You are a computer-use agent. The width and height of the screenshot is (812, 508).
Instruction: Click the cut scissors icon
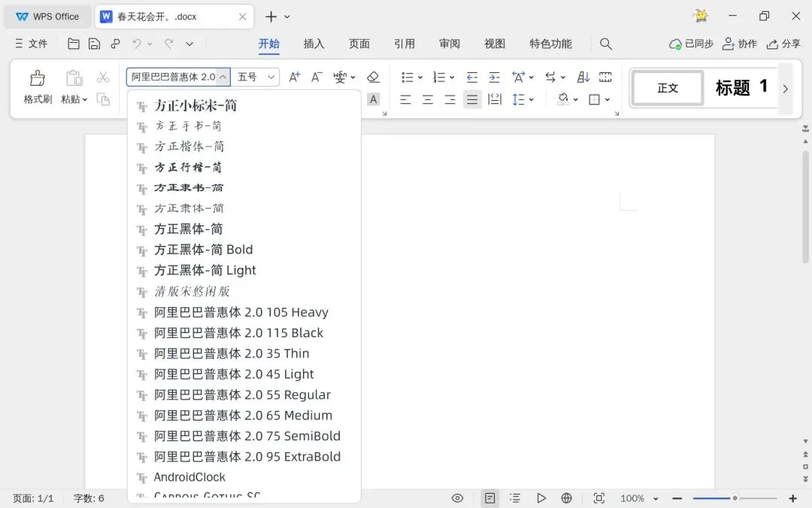pyautogui.click(x=103, y=78)
